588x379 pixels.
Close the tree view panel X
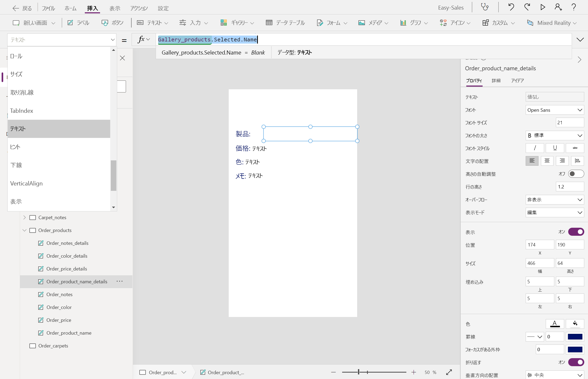123,58
